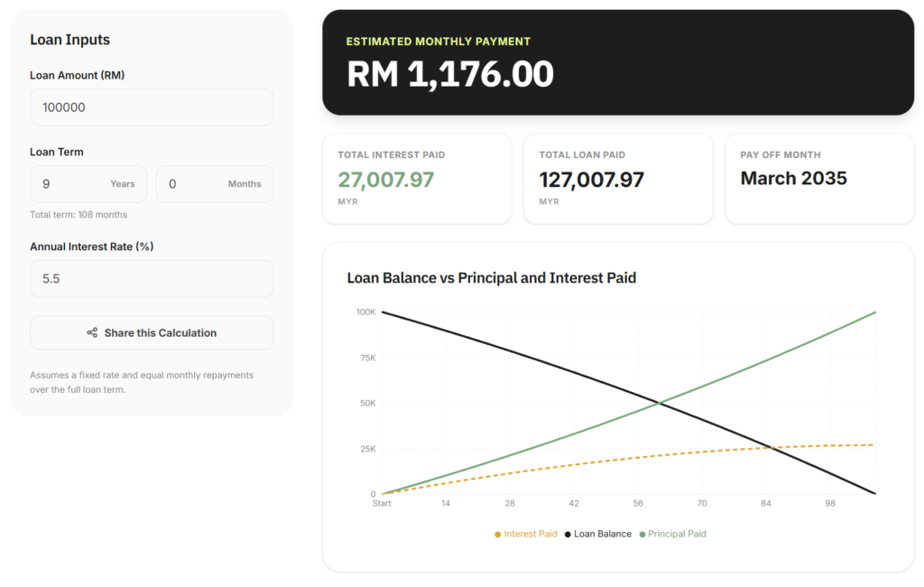The image size is (924, 587).
Task: Click the Share this Calculation button
Action: click(152, 332)
